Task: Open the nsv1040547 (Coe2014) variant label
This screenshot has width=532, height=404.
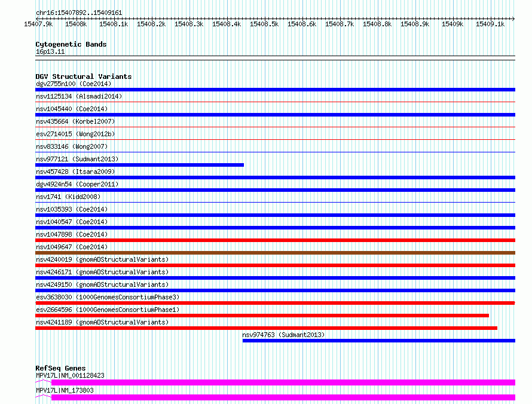Action: 72,222
